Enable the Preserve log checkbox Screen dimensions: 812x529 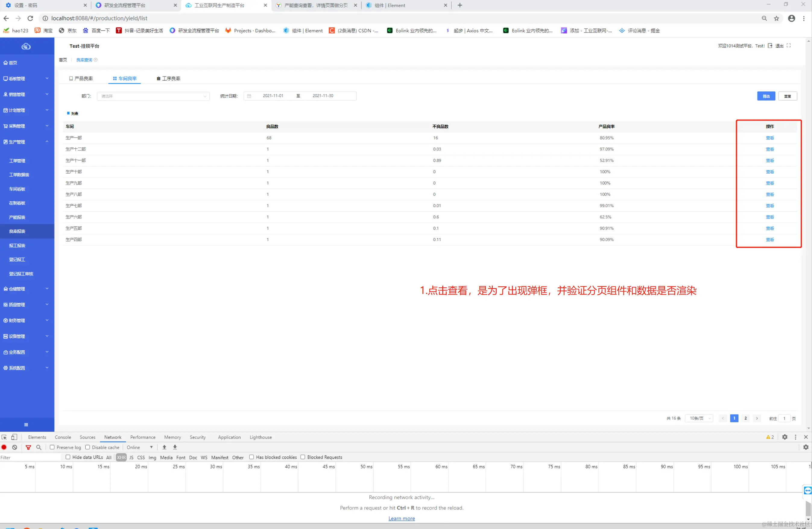tap(52, 447)
